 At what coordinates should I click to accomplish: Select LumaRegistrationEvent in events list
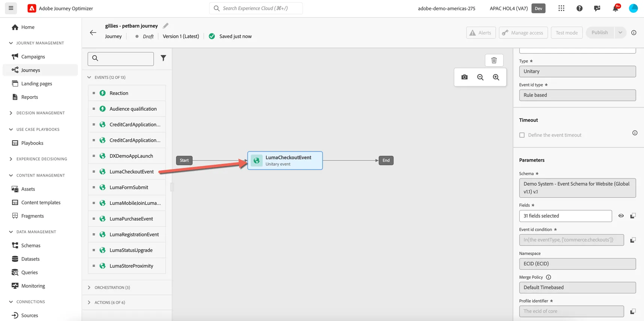coord(127,235)
